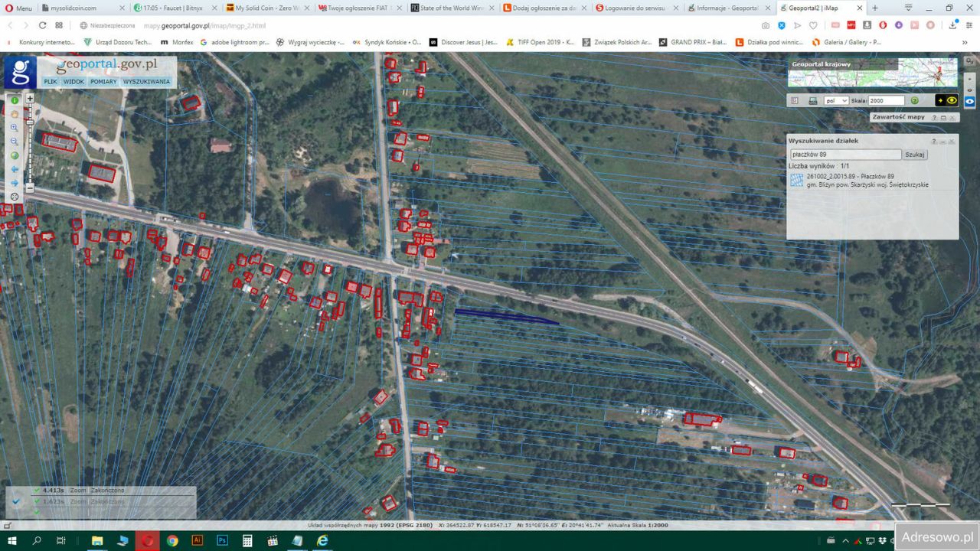Click the geoportal blue logo
Screen dimensions: 980x551
point(20,73)
